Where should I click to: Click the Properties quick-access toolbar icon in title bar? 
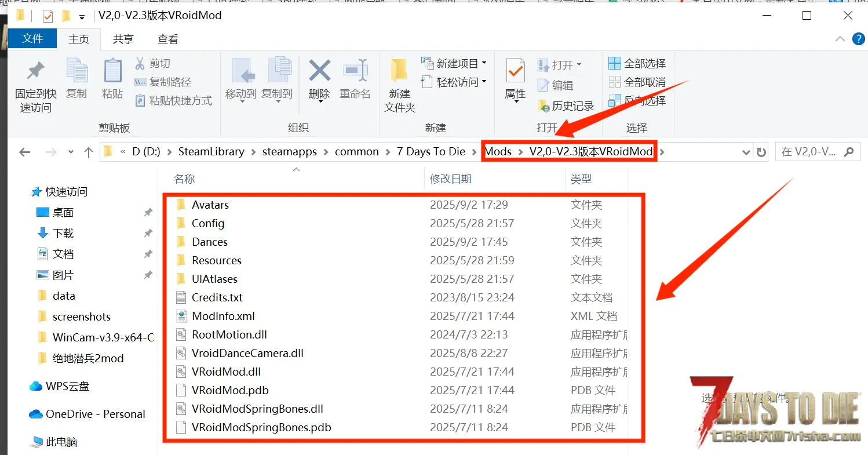(48, 16)
